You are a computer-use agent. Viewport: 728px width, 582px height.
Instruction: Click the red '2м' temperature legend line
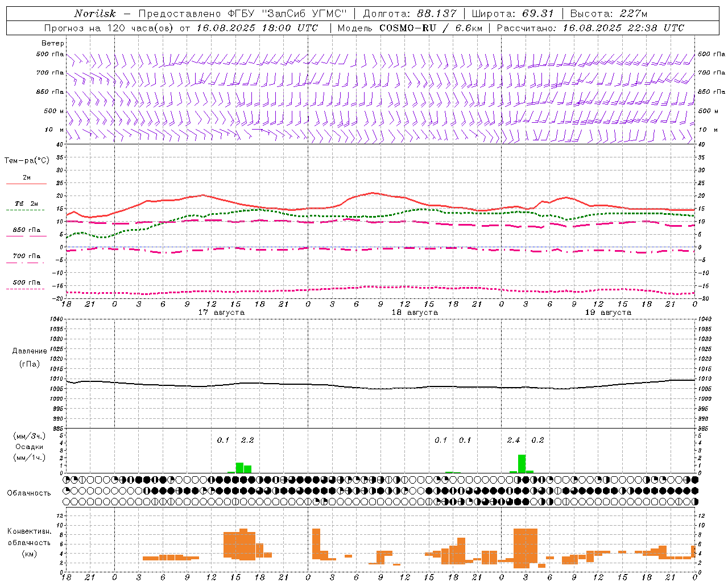(x=26, y=184)
